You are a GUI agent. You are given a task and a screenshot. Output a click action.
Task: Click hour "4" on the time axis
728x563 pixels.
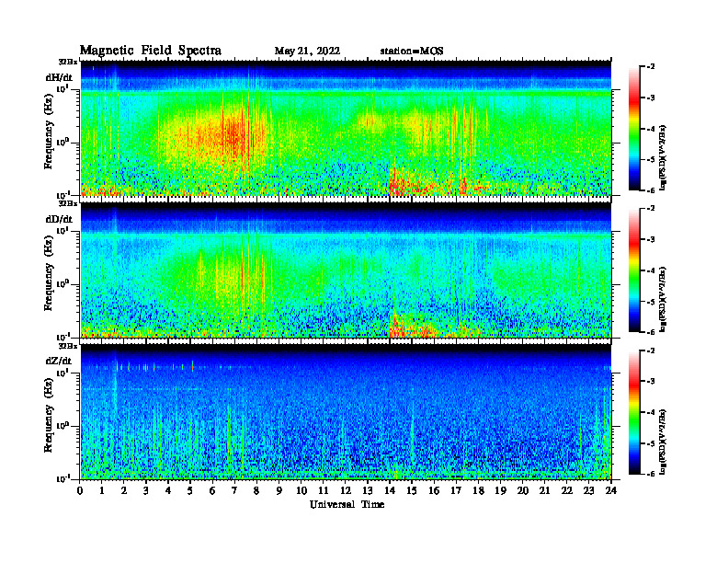168,491
